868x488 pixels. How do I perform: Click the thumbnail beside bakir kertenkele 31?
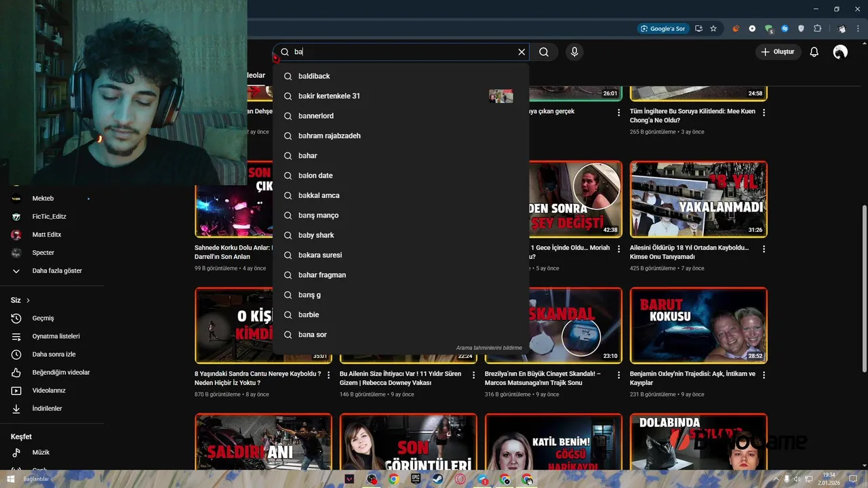(x=501, y=96)
